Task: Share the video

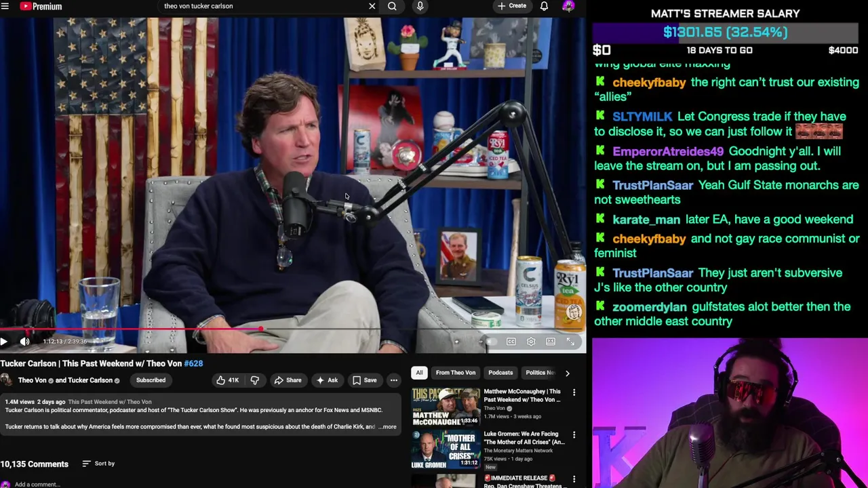Action: pos(288,380)
